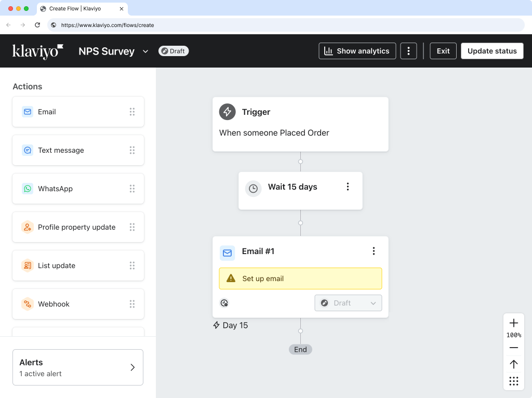Viewport: 532px width, 398px height.
Task: Click the Trigger lightning bolt icon
Action: (227, 112)
